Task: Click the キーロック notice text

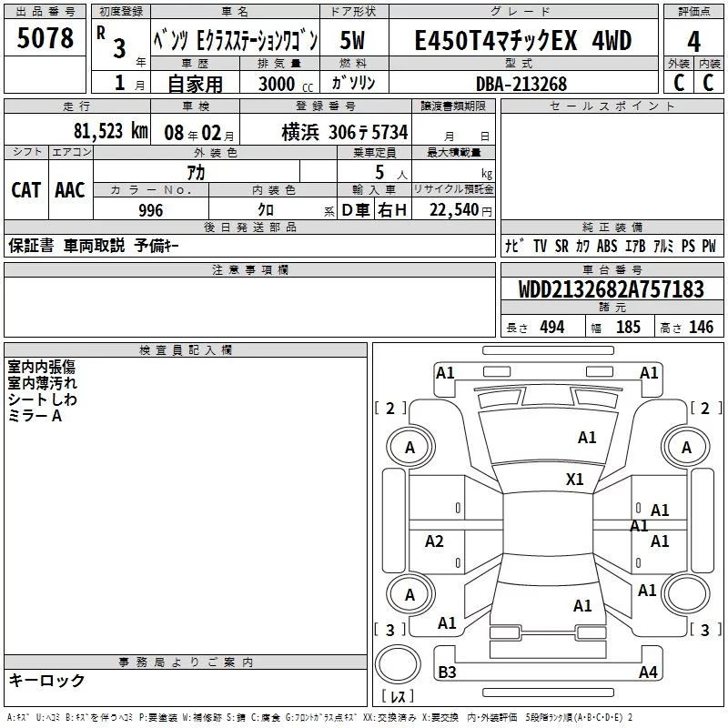Action: pos(46,680)
